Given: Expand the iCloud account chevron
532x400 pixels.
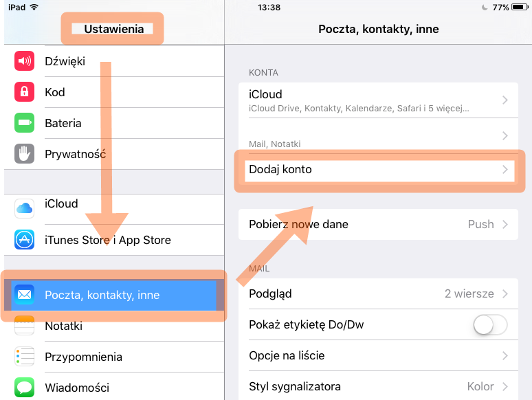Looking at the screenshot, I should tap(505, 100).
